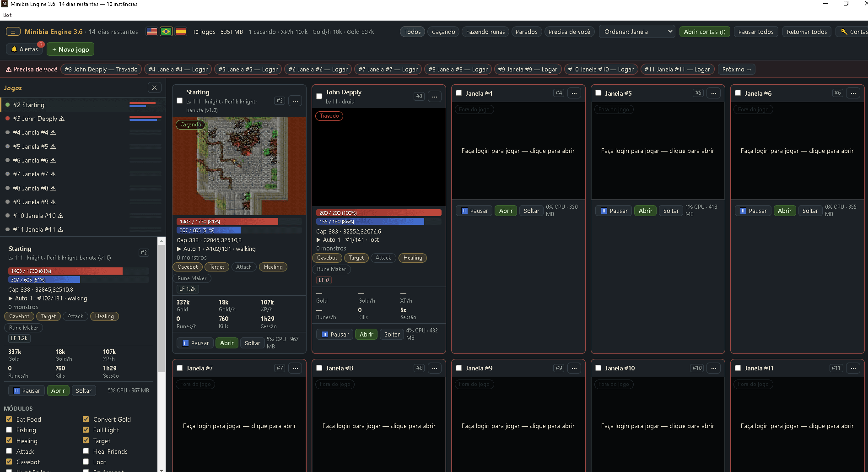Open the three-dot menu on Janela #7 card

coord(295,368)
